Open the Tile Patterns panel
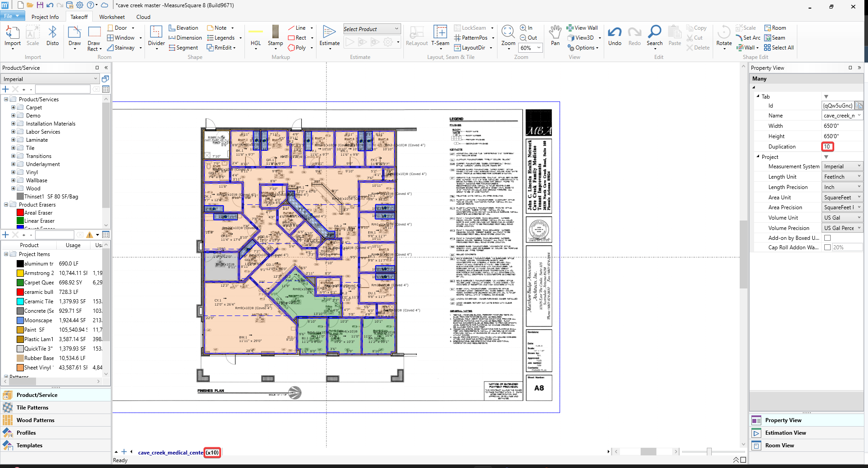 pos(56,408)
